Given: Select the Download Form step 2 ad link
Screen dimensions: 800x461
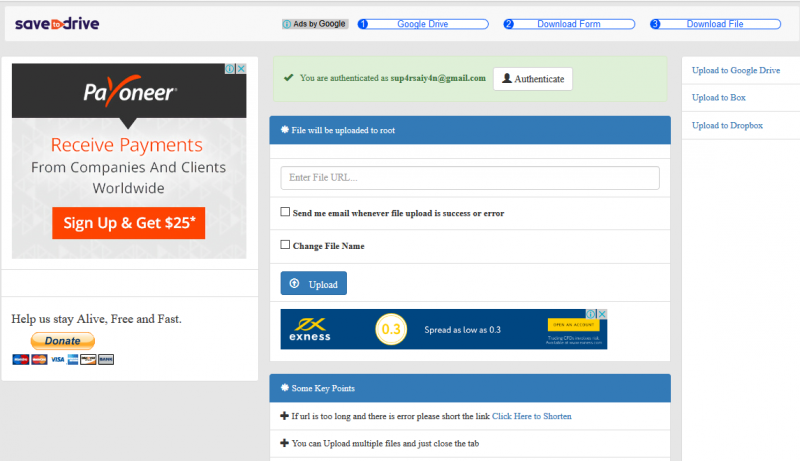Looking at the screenshot, I should pyautogui.click(x=569, y=24).
